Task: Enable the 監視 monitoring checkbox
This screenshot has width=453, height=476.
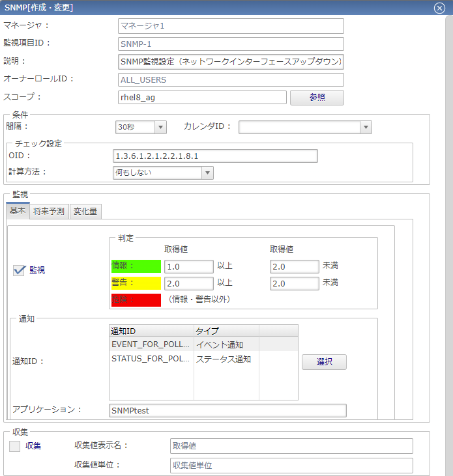Action: pos(19,270)
